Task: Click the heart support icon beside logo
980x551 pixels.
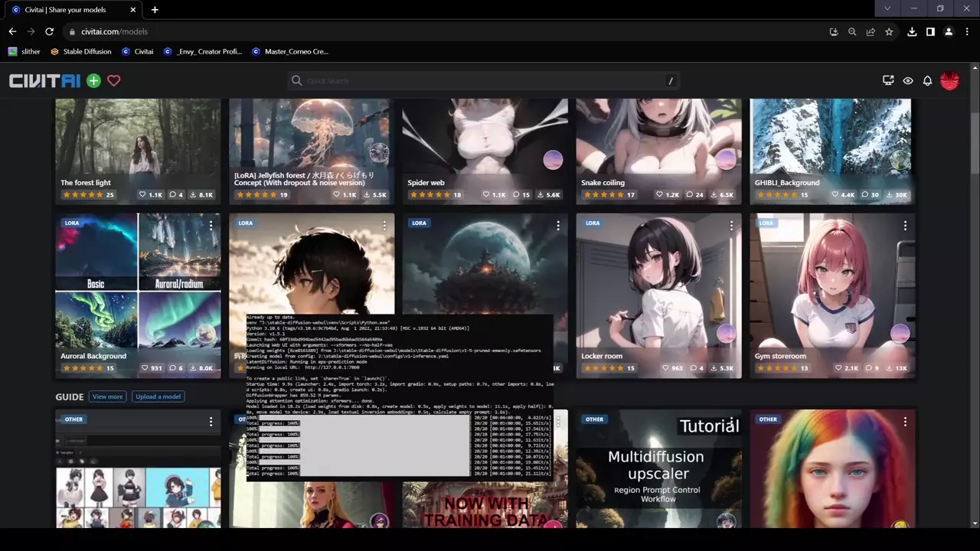Action: [114, 80]
